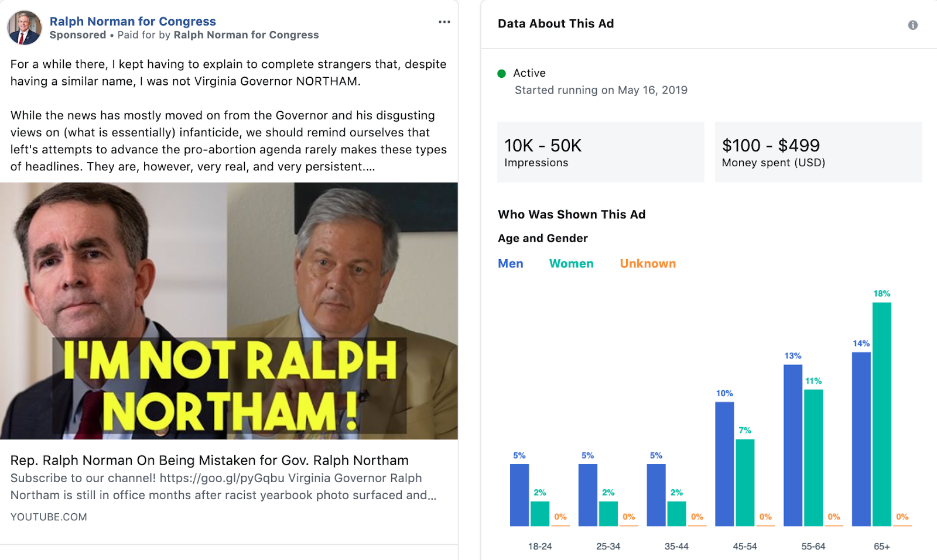Viewport: 937px width, 560px height.
Task: Click the $100 - $499 Money spent box
Action: (x=818, y=152)
